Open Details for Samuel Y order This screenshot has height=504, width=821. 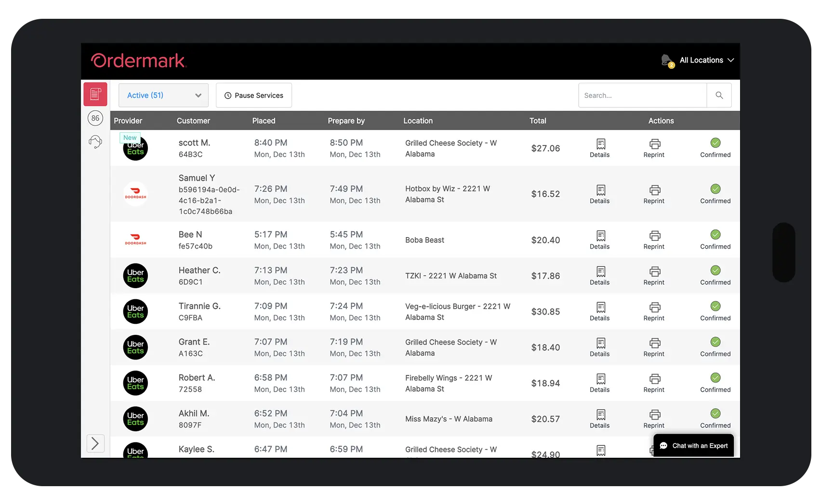(600, 194)
